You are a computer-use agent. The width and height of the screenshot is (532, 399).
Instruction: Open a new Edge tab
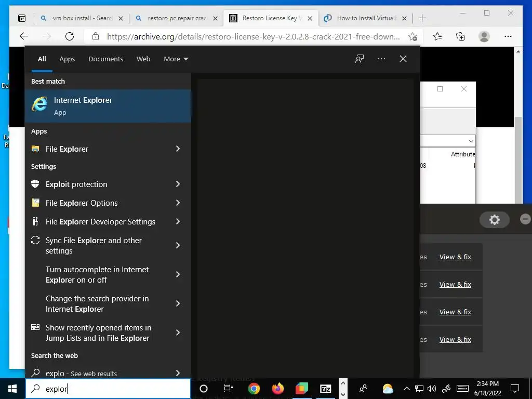click(422, 18)
